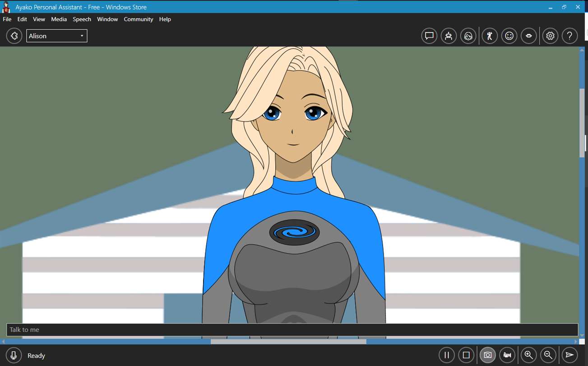Viewport: 588px width, 366px height.
Task: Start recording with the video camera icon
Action: point(507,355)
